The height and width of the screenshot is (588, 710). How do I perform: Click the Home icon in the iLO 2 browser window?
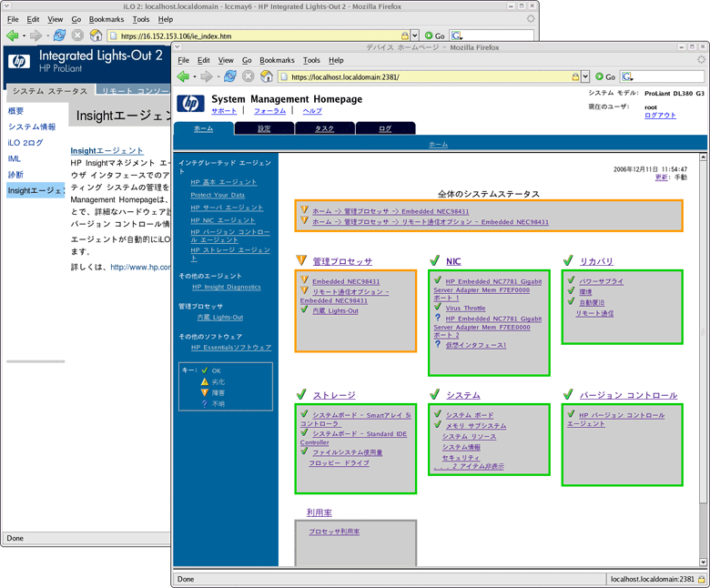click(96, 35)
